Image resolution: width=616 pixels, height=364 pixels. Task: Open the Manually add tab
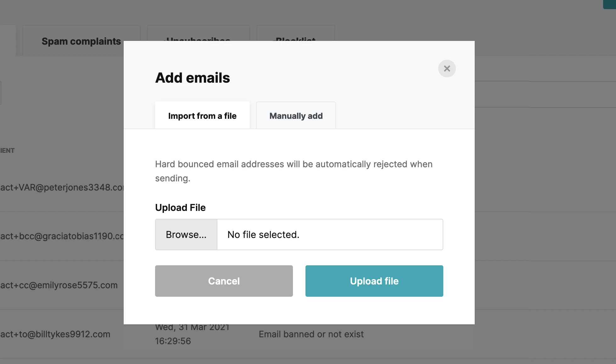pos(296,116)
